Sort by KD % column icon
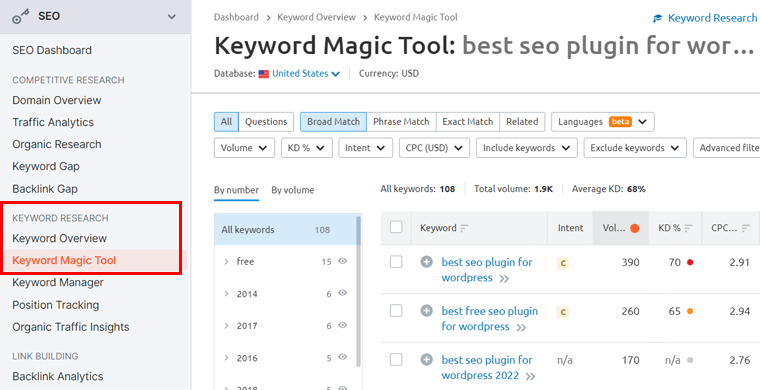 [688, 228]
